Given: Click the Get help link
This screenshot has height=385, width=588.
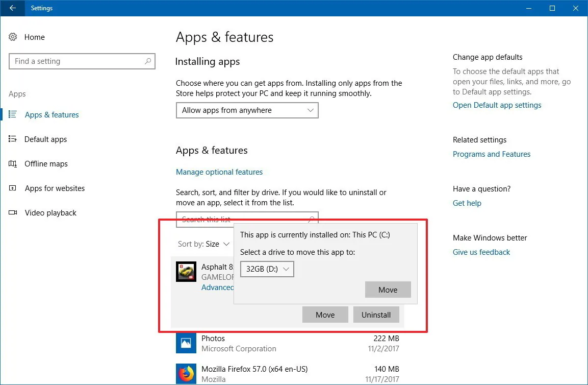Looking at the screenshot, I should (467, 203).
